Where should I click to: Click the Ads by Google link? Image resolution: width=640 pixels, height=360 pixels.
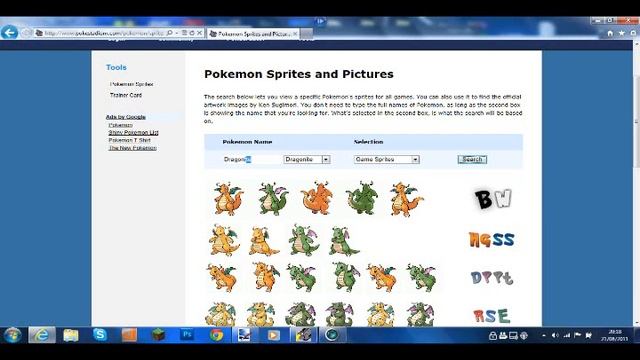126,117
